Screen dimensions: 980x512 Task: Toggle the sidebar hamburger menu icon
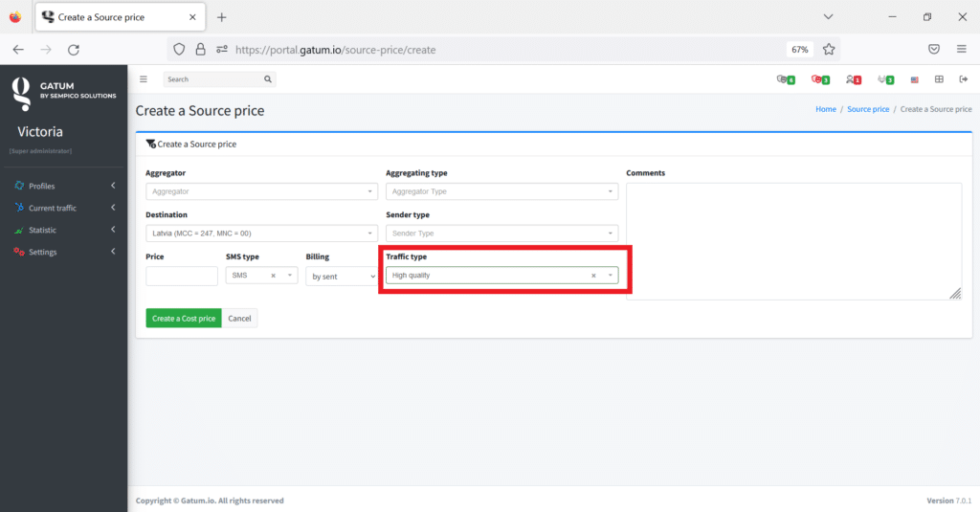pos(144,79)
